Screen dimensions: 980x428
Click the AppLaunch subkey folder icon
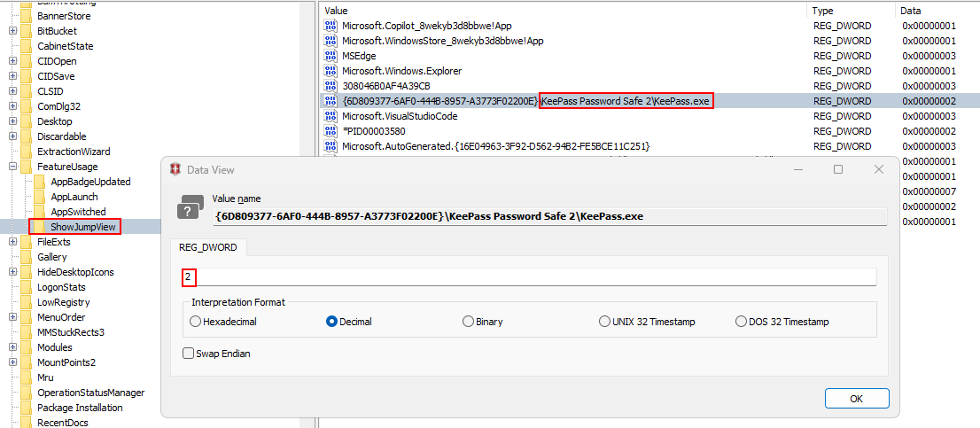40,197
